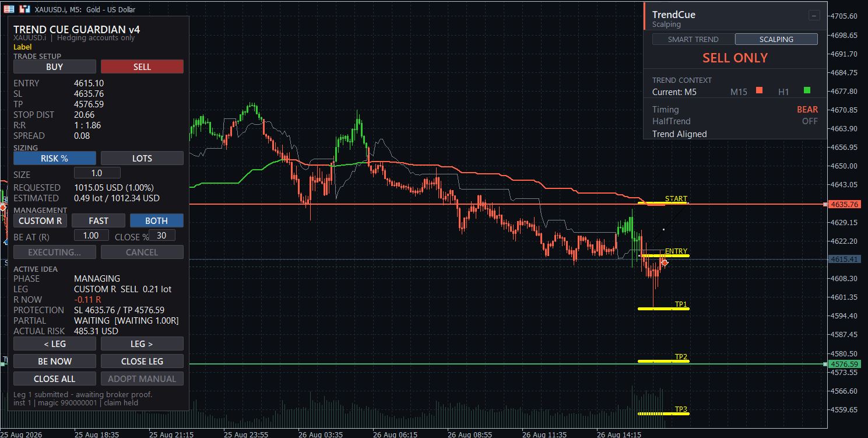Image resolution: width=868 pixels, height=438 pixels.
Task: Click the red 4635.76 stop-loss price tag
Action: [844, 205]
